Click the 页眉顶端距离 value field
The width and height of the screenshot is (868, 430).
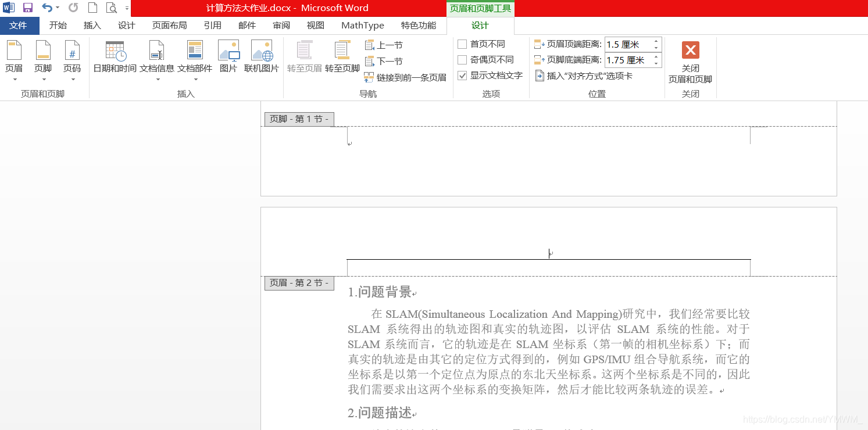[628, 44]
